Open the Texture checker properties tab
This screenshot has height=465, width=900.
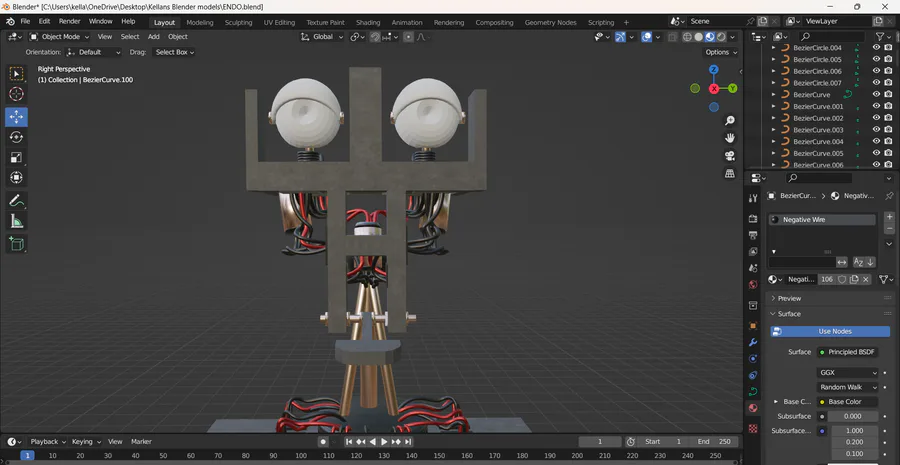point(753,428)
